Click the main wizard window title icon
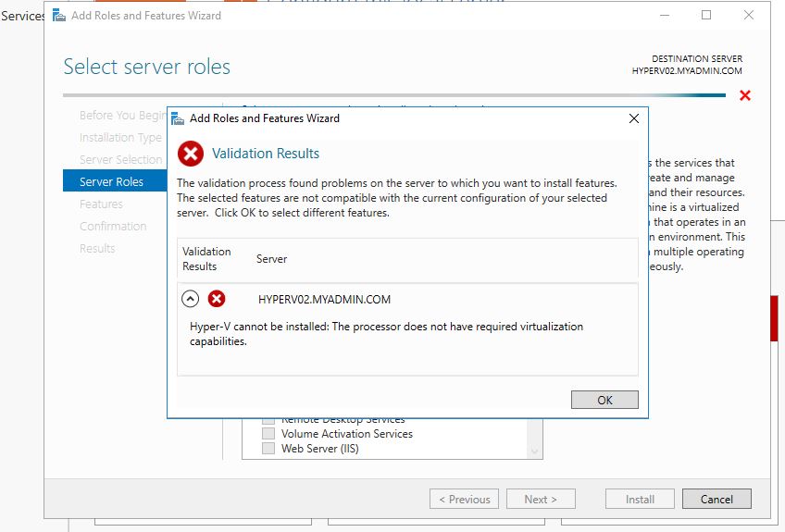Viewport: 785px width, 532px height. [59, 16]
